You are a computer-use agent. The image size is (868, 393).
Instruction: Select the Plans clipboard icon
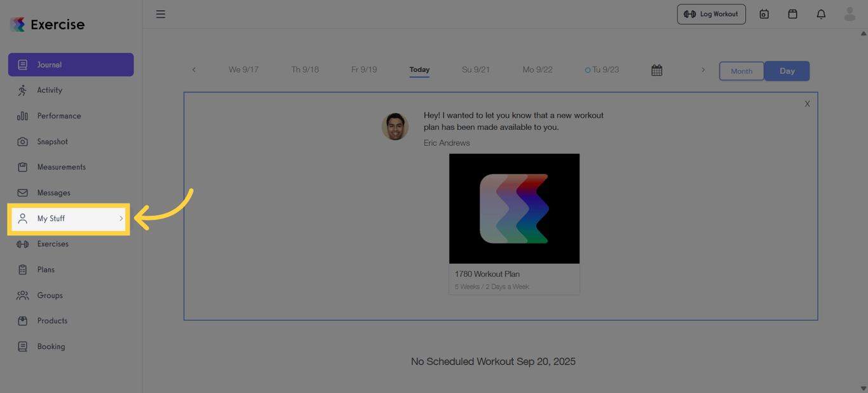(x=23, y=269)
